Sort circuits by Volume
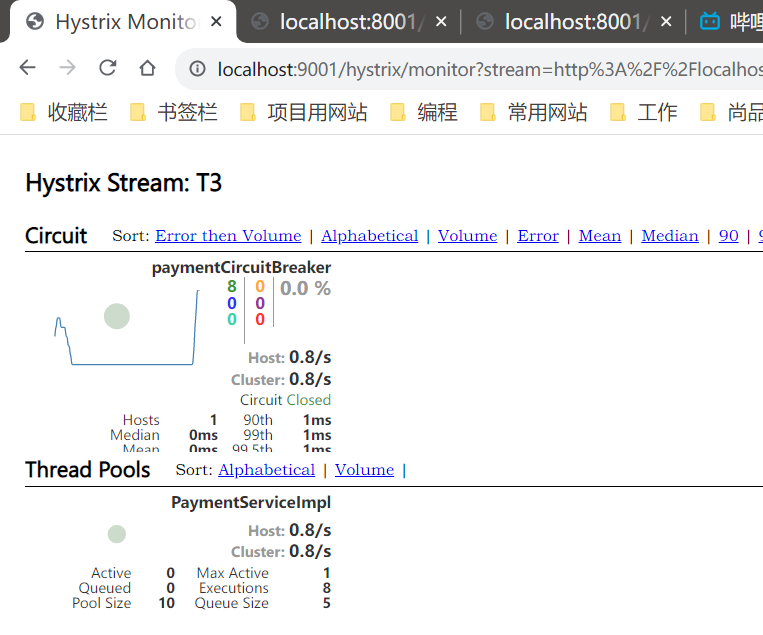763x635 pixels. (x=467, y=236)
